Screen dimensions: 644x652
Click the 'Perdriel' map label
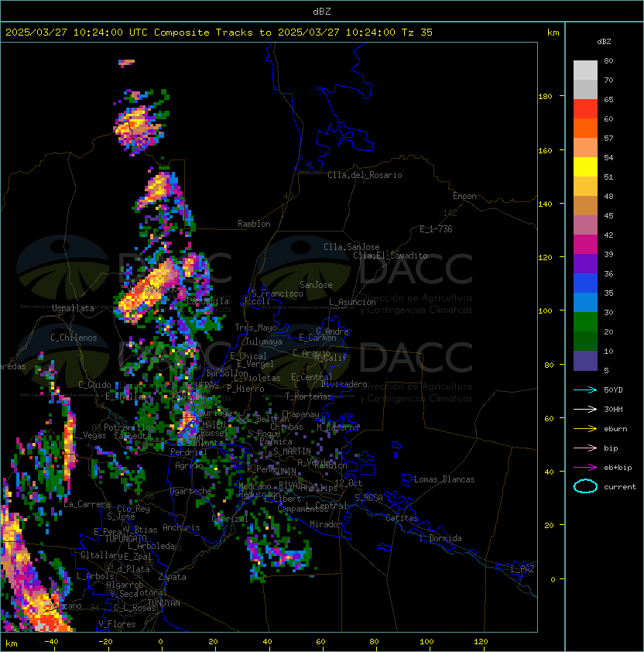coord(189,452)
